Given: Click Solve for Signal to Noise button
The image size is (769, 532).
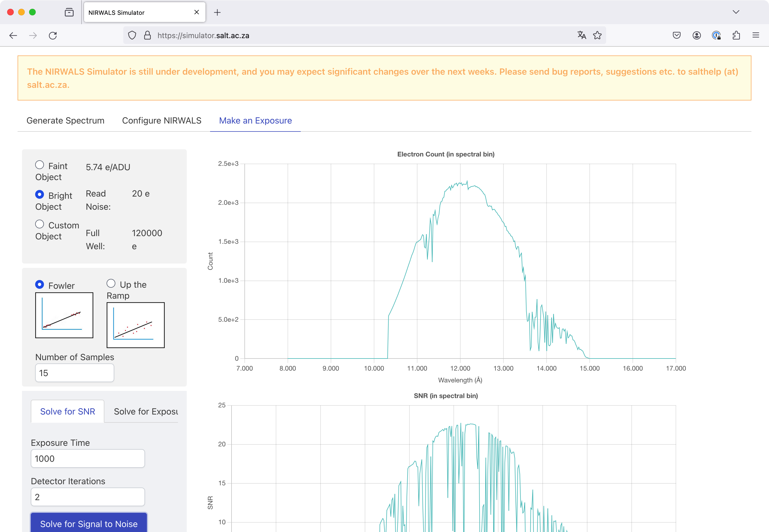Looking at the screenshot, I should tap(89, 523).
